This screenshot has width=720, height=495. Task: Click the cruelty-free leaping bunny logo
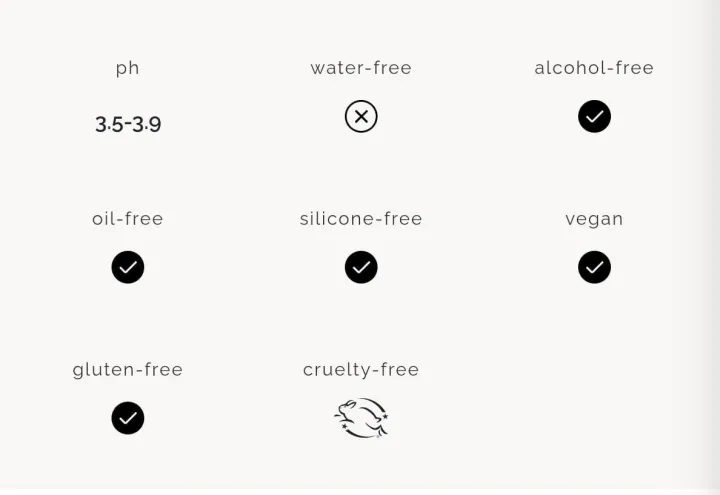pos(361,418)
